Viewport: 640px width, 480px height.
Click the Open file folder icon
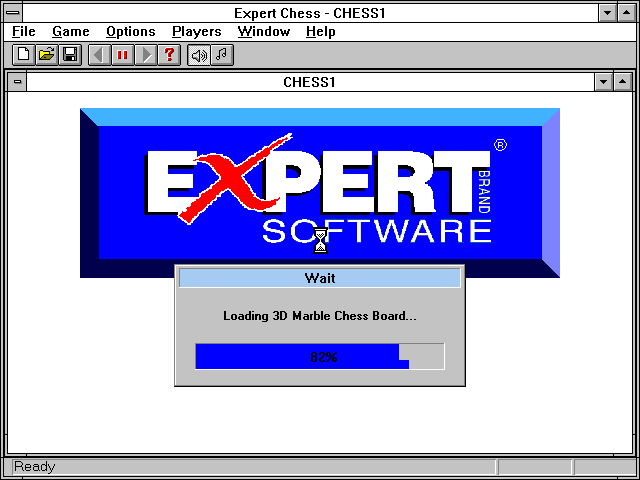[x=46, y=54]
